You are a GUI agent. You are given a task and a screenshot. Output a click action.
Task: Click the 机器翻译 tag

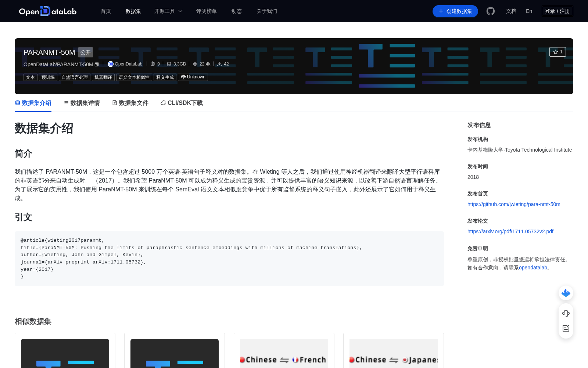103,77
